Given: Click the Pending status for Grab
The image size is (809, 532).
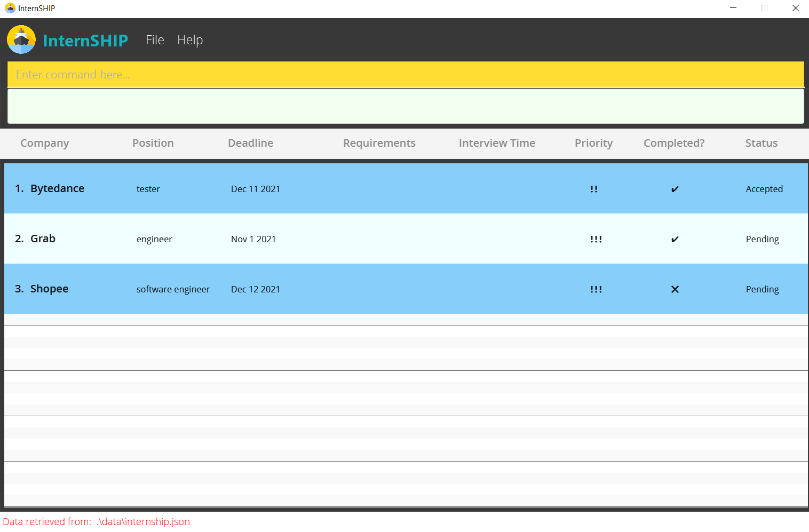Looking at the screenshot, I should (763, 239).
